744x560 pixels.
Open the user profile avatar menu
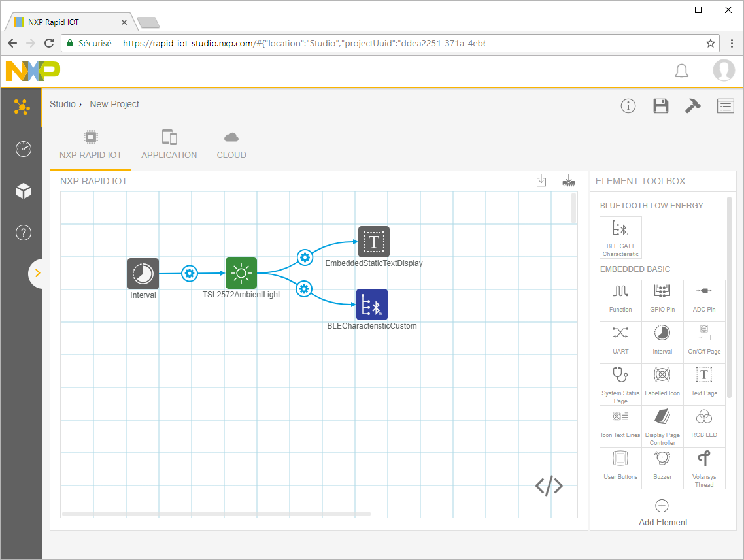723,71
